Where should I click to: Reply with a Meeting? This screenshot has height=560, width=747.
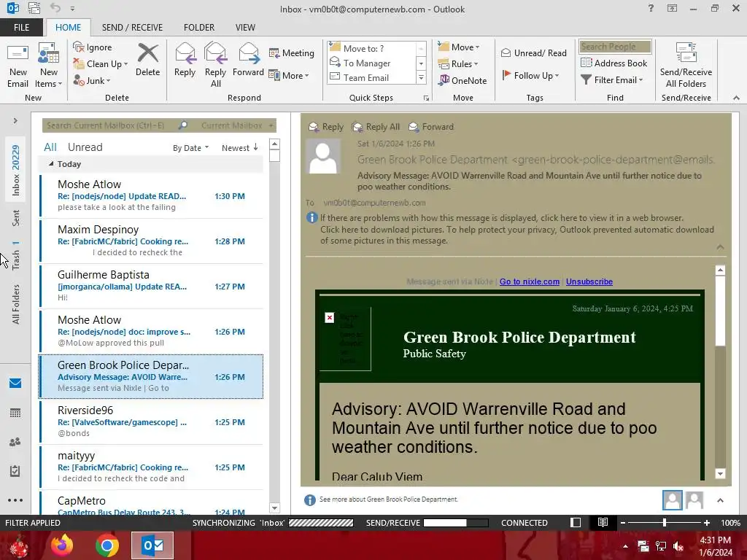point(292,52)
